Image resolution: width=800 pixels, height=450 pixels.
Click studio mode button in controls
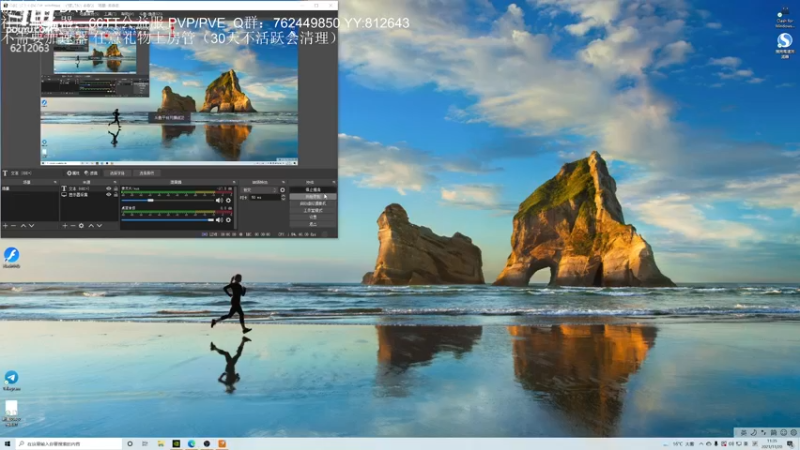313,210
